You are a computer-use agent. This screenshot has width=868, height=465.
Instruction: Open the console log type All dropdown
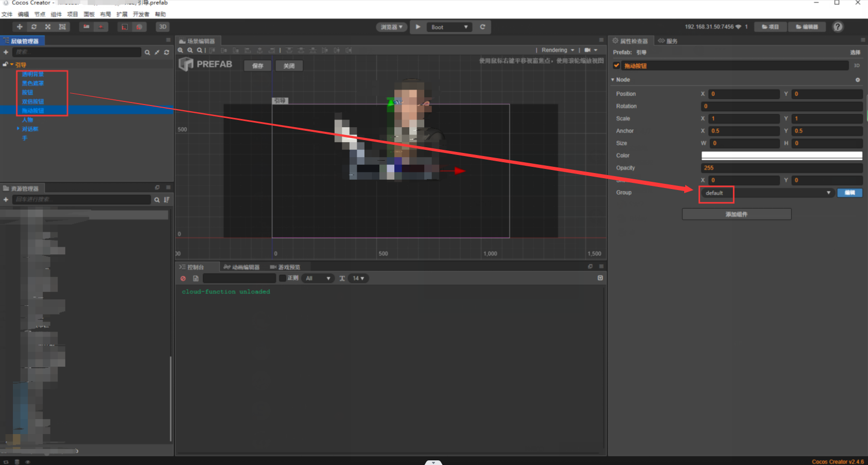click(x=318, y=279)
